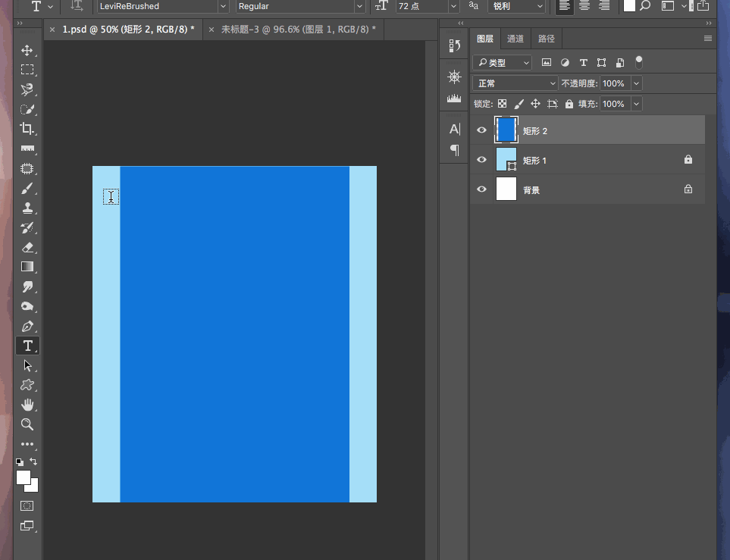Select the Move tool
730x560 pixels.
pos(27,50)
